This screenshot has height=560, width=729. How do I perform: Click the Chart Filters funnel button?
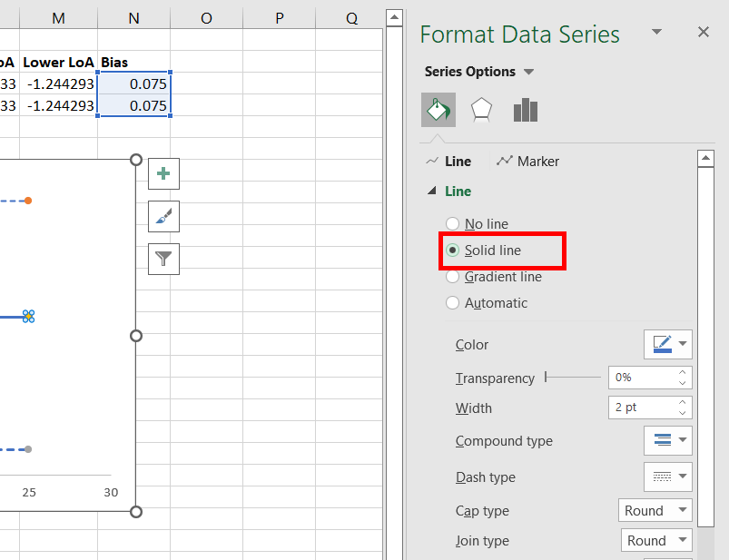tap(163, 259)
